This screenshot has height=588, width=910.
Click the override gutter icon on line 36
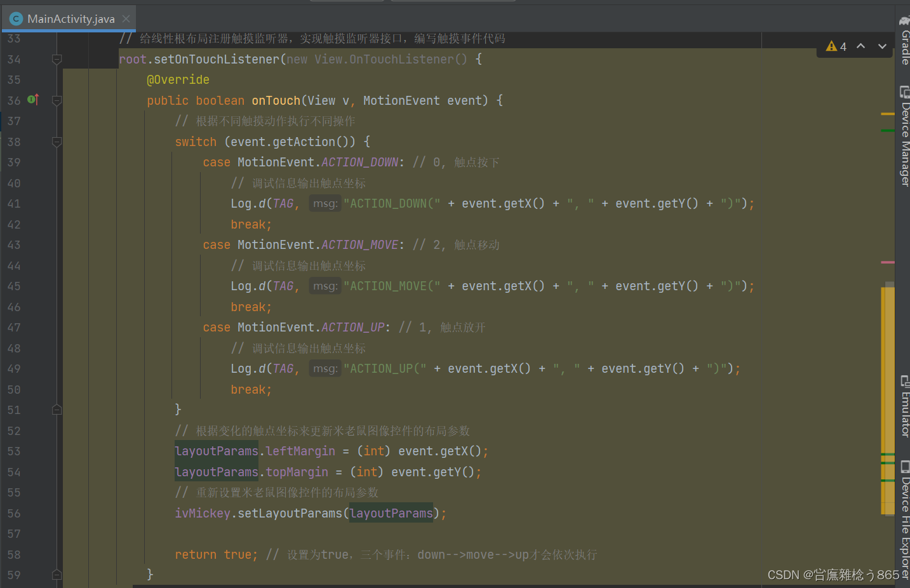click(34, 100)
